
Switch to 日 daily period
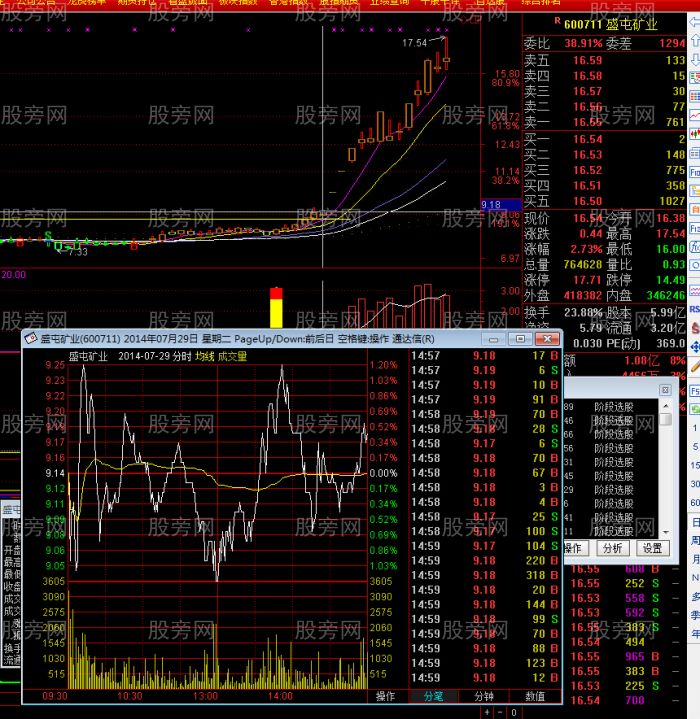695,522
